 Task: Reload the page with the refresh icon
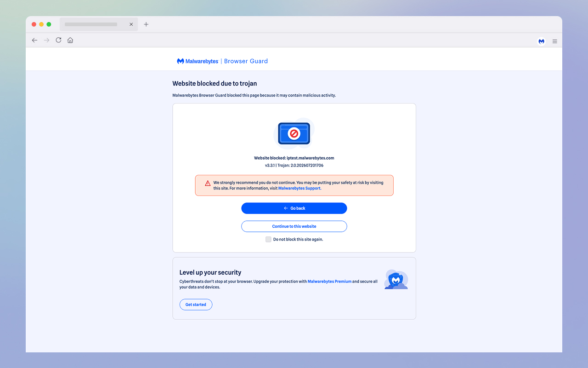pos(58,40)
